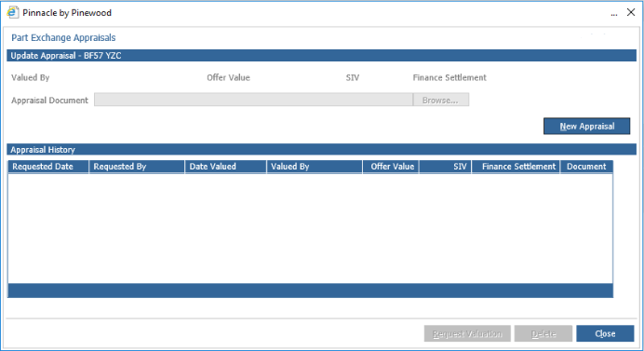Close the Pinnacle by Pinewood window
644x351 pixels.
point(631,12)
